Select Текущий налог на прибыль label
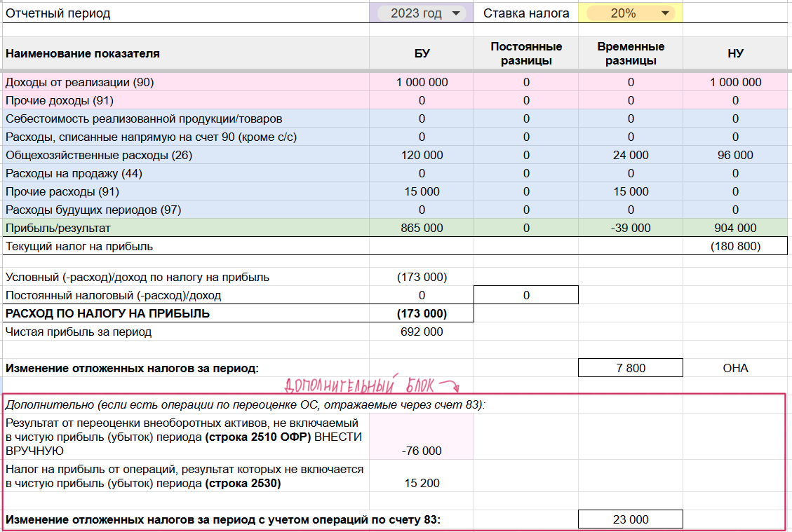The width and height of the screenshot is (792, 532). click(x=186, y=246)
